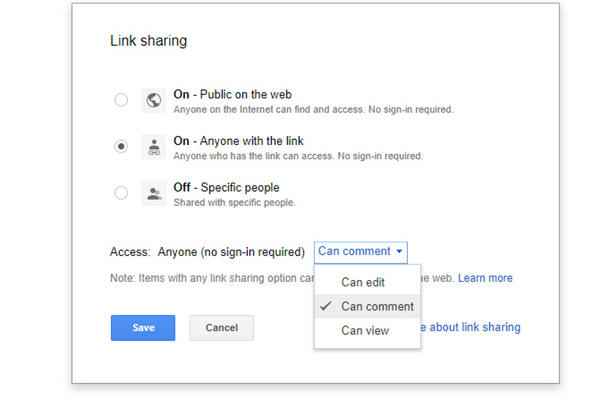This screenshot has width=600, height=400.
Task: Click 'Anyone who has the link can access' description
Action: pos(298,156)
